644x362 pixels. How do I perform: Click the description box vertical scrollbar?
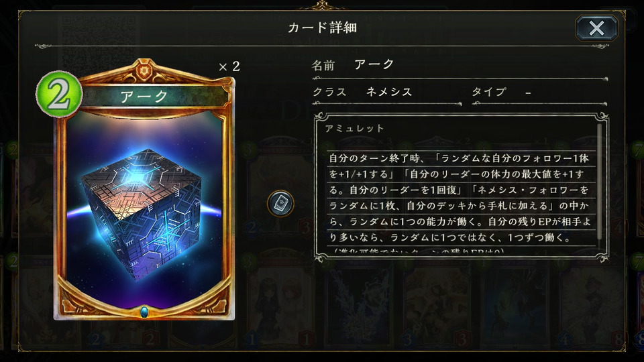(x=599, y=180)
